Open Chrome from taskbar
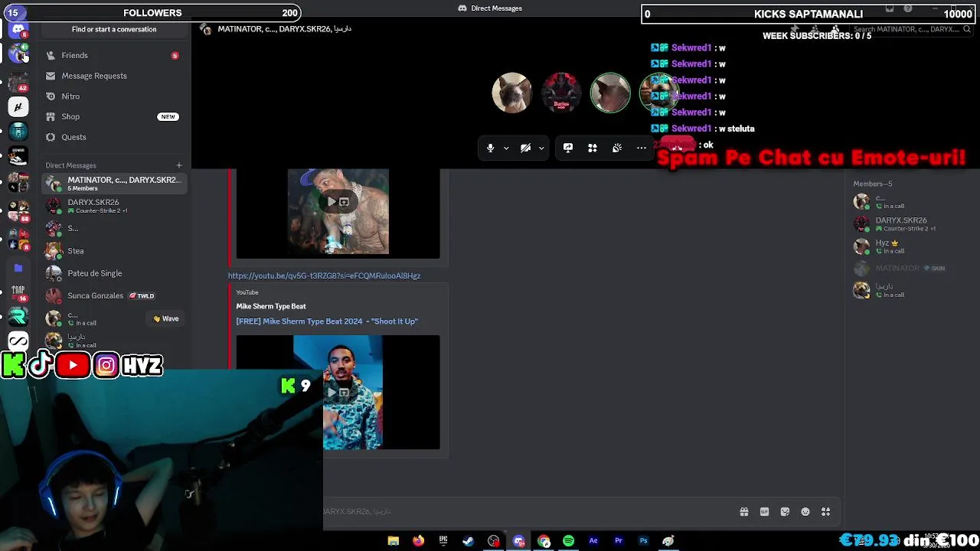980x551 pixels. click(544, 541)
